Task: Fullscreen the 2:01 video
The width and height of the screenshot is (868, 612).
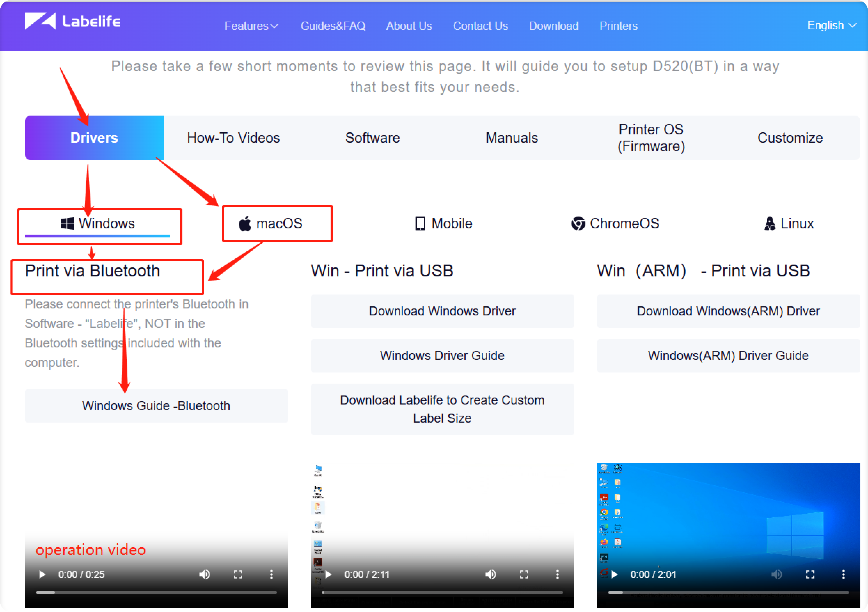Action: pos(810,575)
